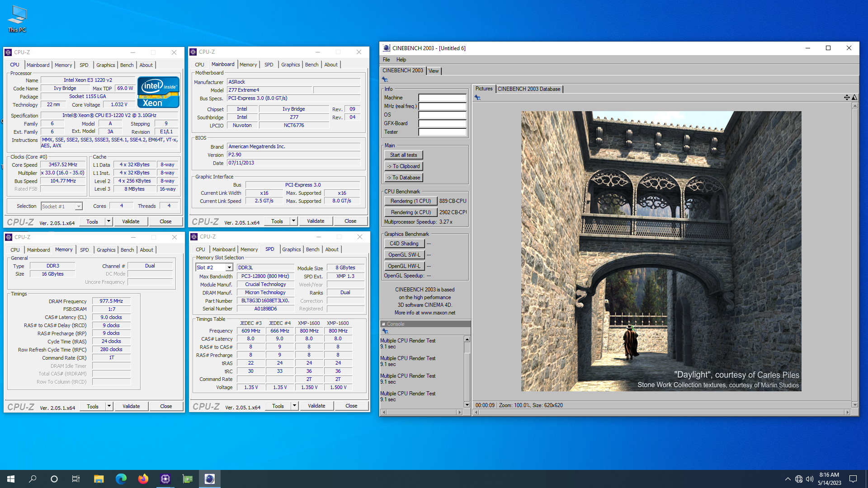Expand the Tools dropdown arrow in Memory window
Image resolution: width=868 pixels, height=488 pixels.
tap(109, 406)
